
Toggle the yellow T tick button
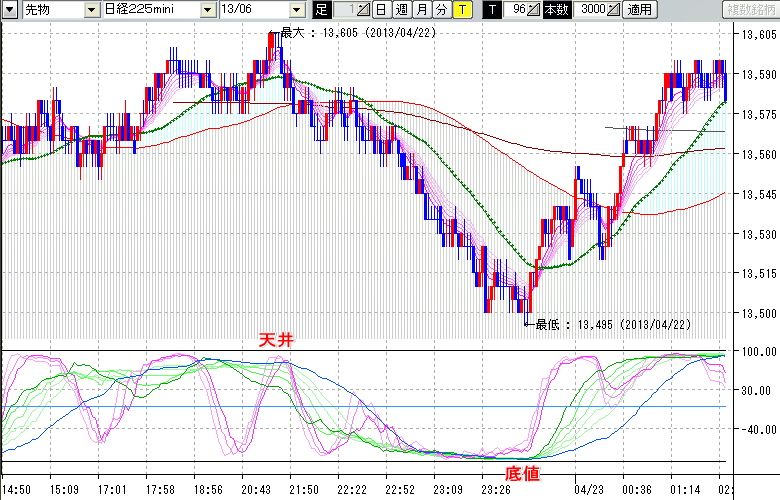462,9
